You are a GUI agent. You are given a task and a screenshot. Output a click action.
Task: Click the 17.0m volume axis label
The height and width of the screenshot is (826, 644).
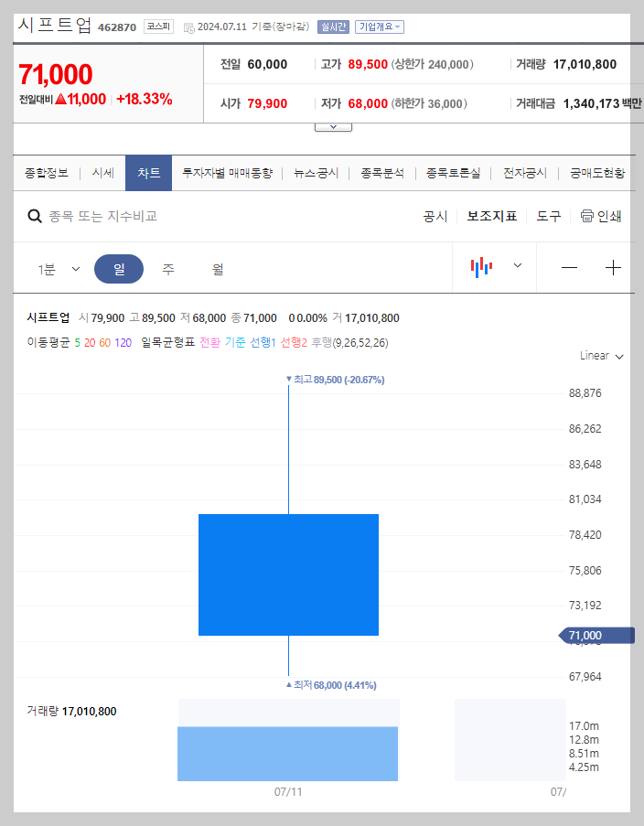[584, 726]
